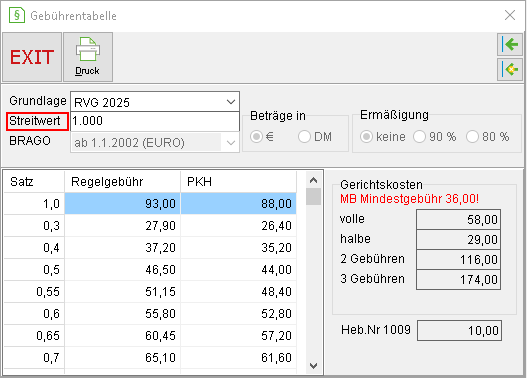Click the Regelgebühr cell 37,20
Screen dimensions: 527x378
pos(122,248)
